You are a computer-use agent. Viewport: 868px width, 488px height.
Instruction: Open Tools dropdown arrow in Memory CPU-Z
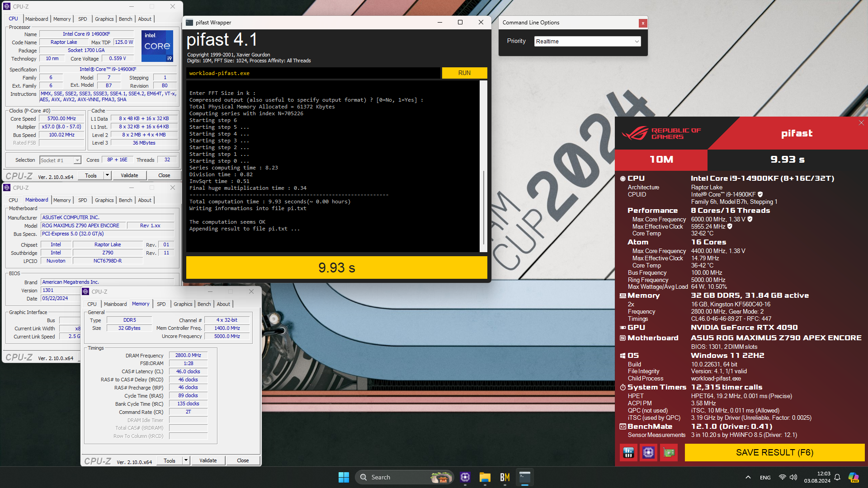186,460
